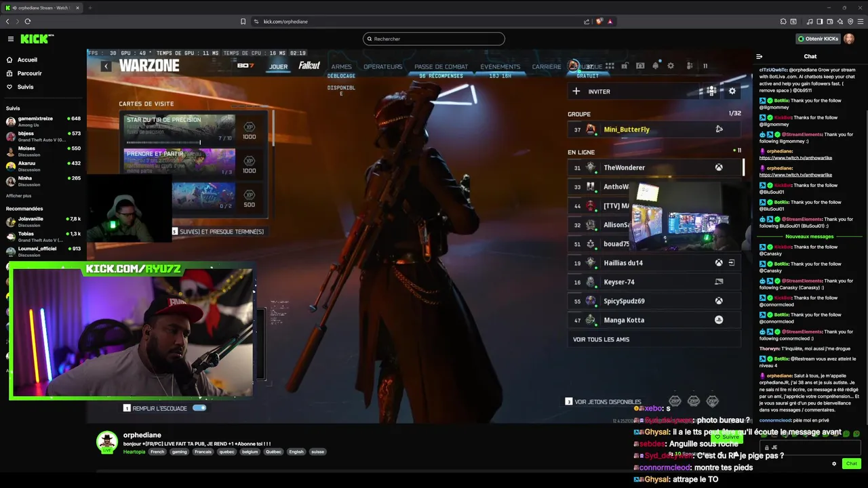Go back in the browser
This screenshot has width=868, height=488.
tap(7, 21)
